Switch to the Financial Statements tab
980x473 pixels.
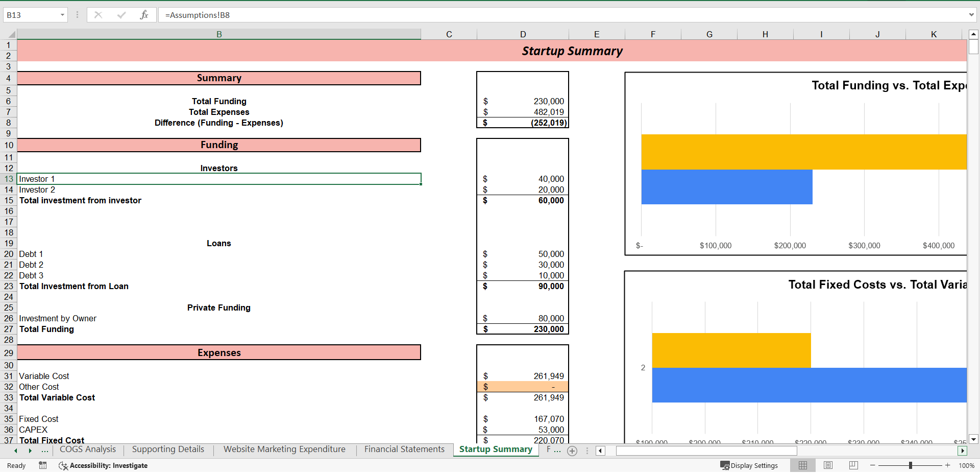pos(404,450)
